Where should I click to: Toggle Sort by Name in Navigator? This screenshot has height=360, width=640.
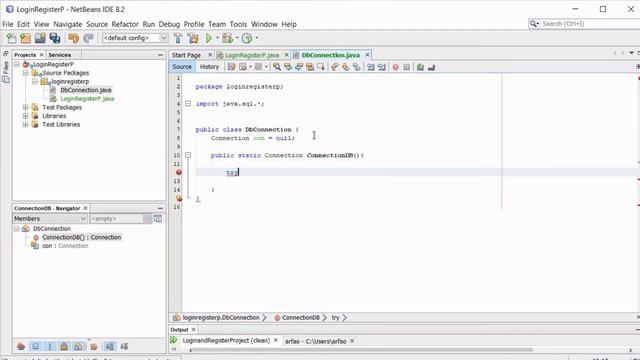click(x=110, y=347)
